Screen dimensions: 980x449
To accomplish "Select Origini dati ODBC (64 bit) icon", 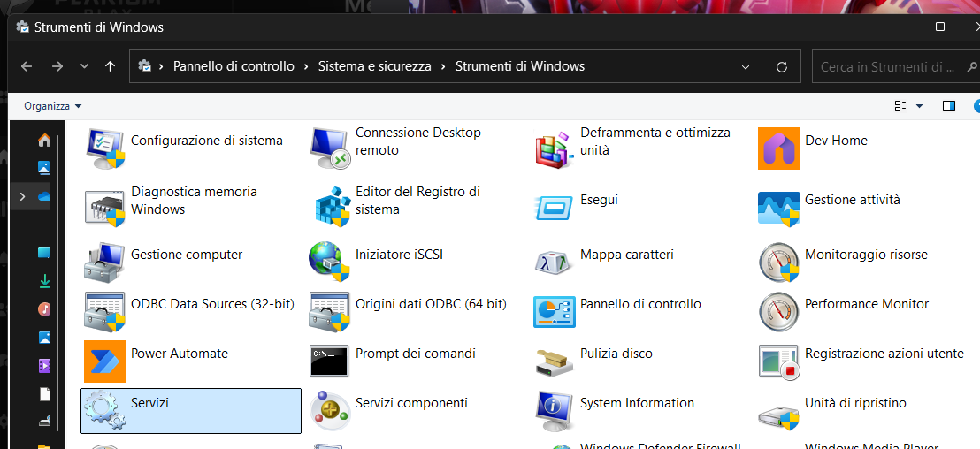I will coord(329,312).
